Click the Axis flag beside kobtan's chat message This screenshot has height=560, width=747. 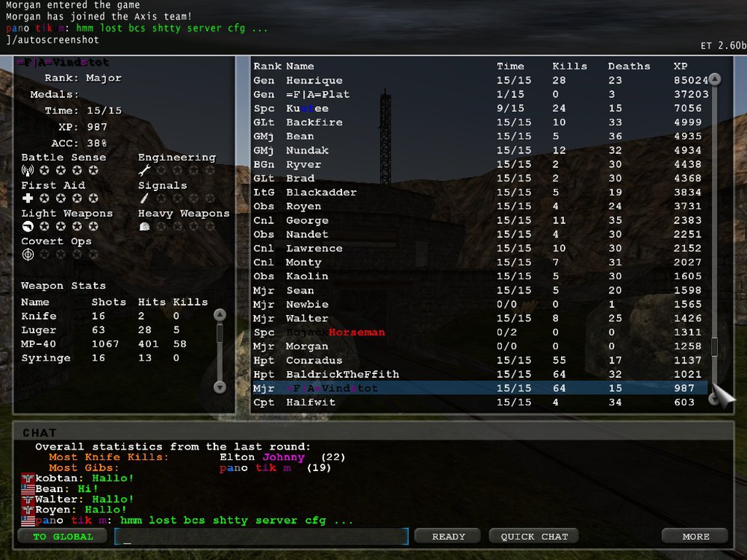[x=28, y=478]
